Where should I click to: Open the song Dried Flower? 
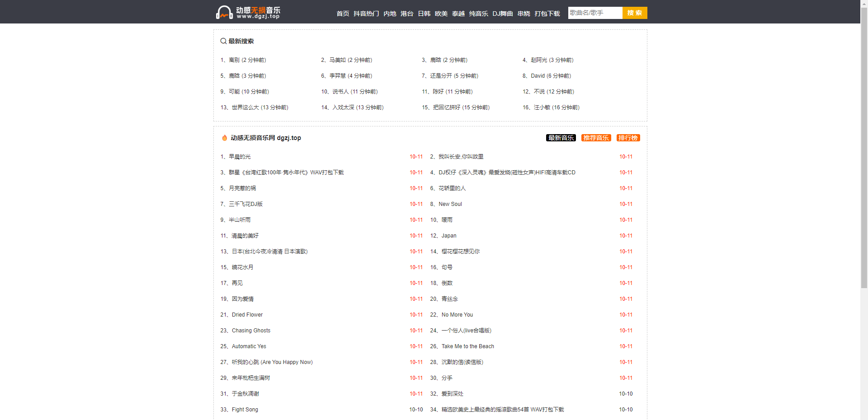247,315
